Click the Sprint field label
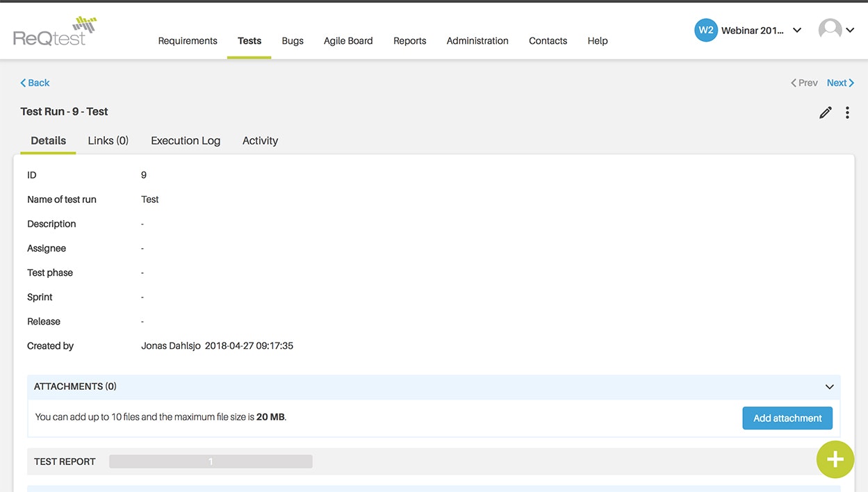Viewport: 868px width, 492px height. coord(40,297)
